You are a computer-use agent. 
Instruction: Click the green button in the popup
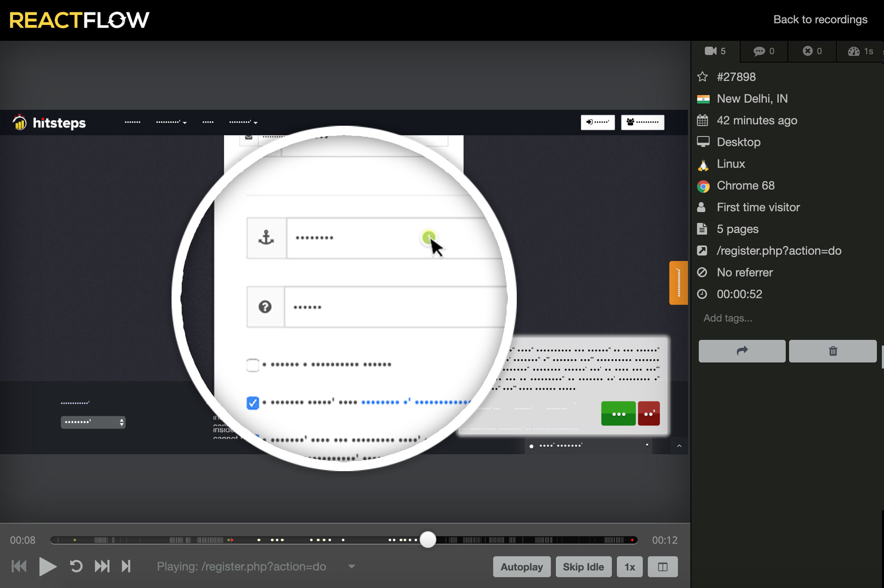618,414
